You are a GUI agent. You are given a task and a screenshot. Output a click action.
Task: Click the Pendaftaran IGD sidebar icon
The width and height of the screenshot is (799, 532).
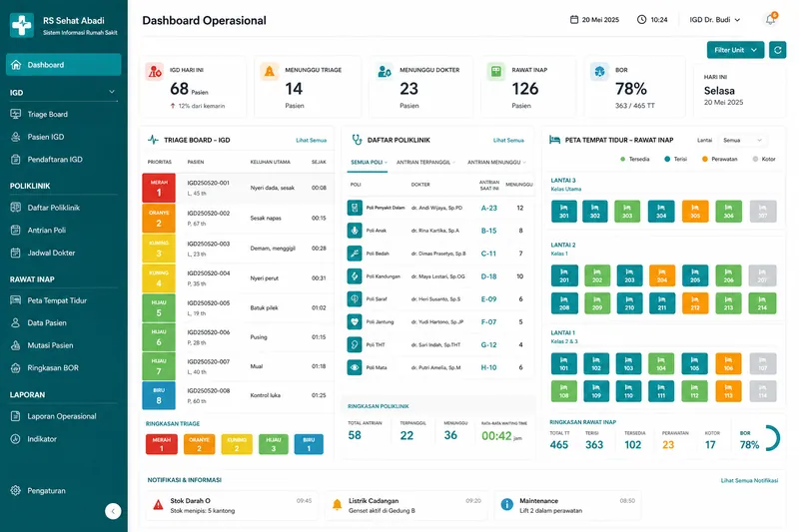[x=16, y=160]
